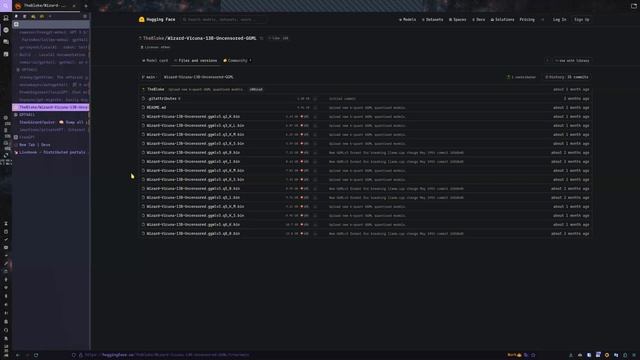Download the q4_1.bin file via its download icon

[x=315, y=162]
